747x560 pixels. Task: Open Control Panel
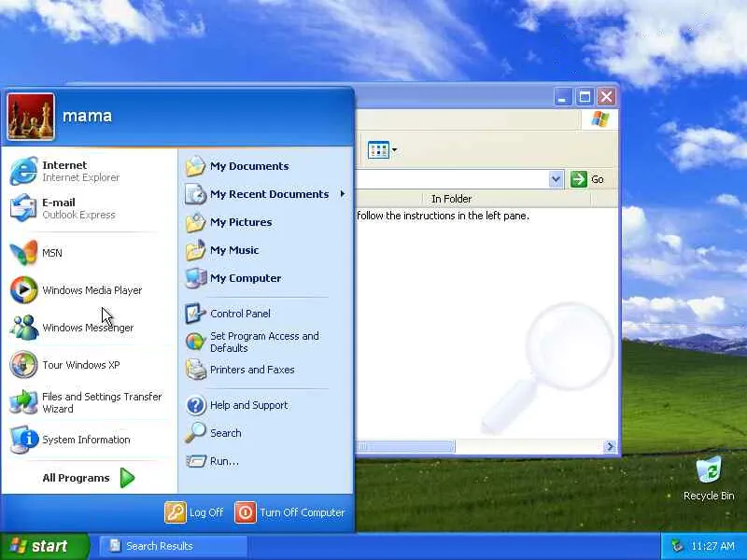pyautogui.click(x=228, y=314)
